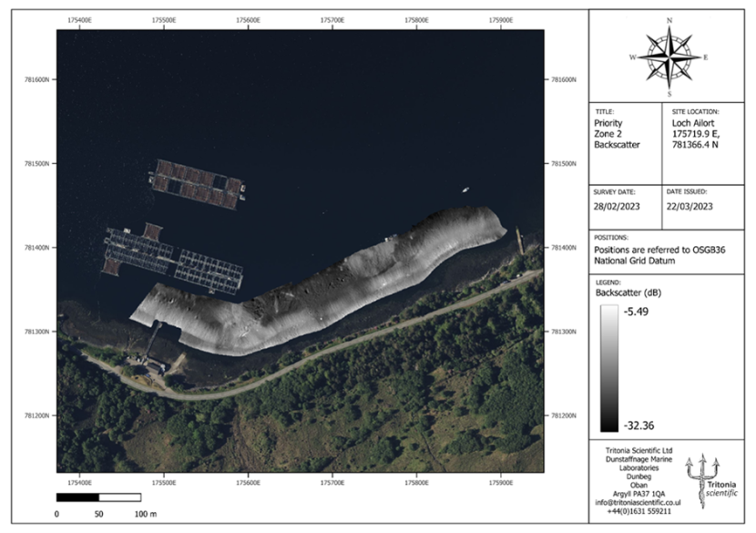This screenshot has width=756, height=533.
Task: Click the 'SITE LOCATION:' field heading
Action: click(x=695, y=111)
